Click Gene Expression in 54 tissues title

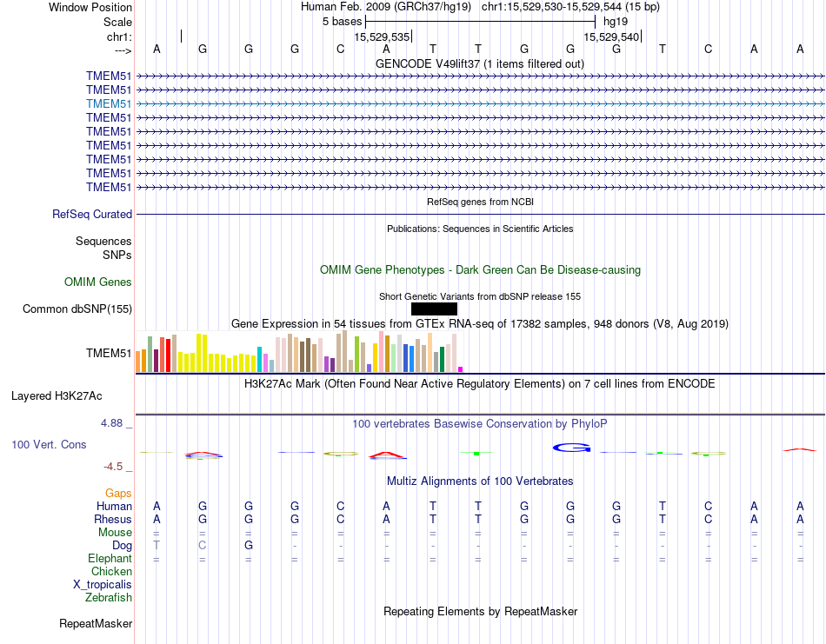pos(480,324)
